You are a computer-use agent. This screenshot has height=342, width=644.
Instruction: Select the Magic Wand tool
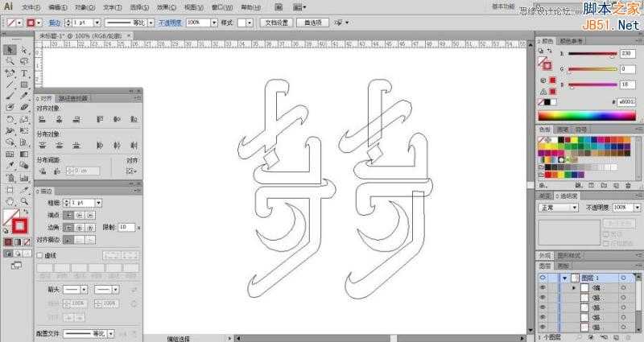point(10,62)
